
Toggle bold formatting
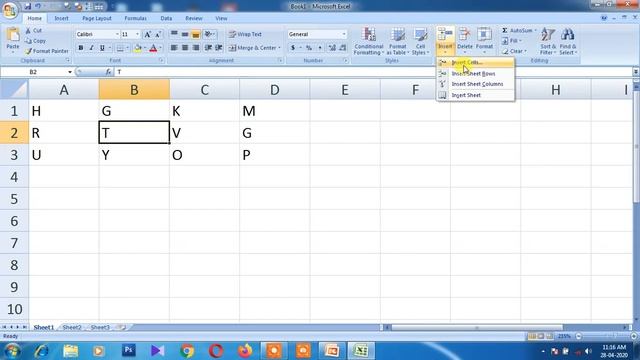81,48
